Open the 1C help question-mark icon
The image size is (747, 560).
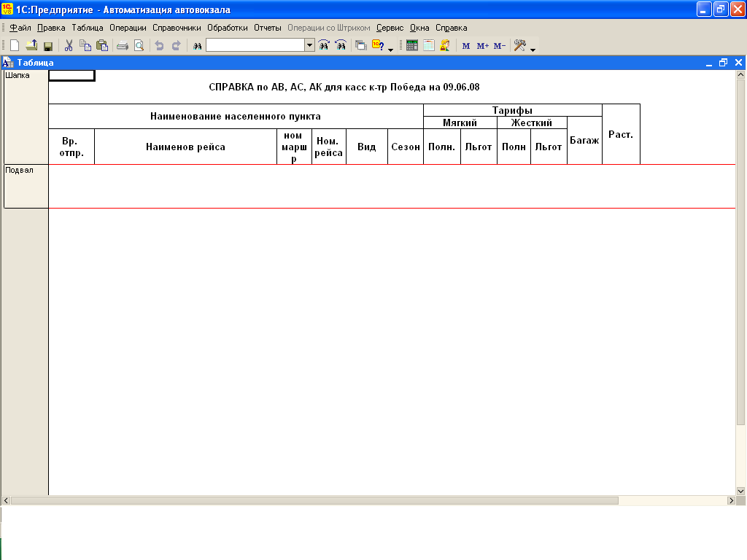(379, 46)
